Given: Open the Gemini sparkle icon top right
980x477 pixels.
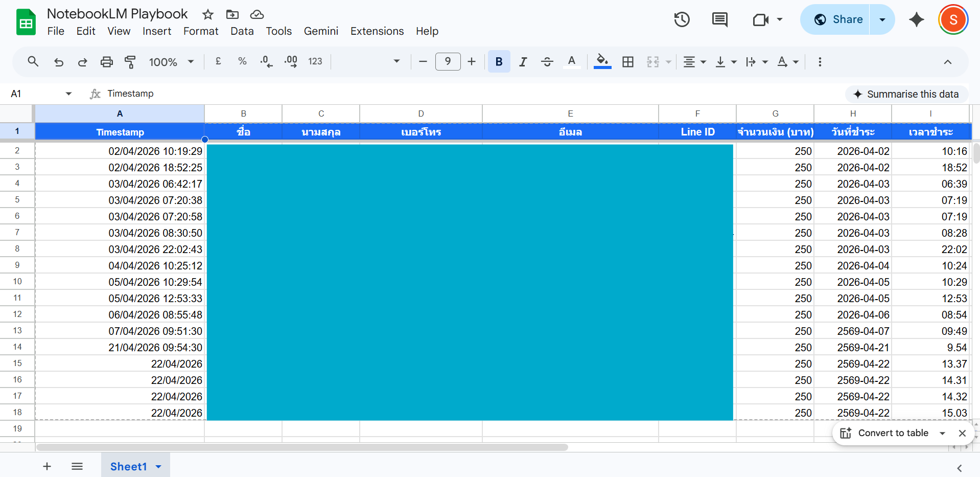Looking at the screenshot, I should (x=916, y=20).
